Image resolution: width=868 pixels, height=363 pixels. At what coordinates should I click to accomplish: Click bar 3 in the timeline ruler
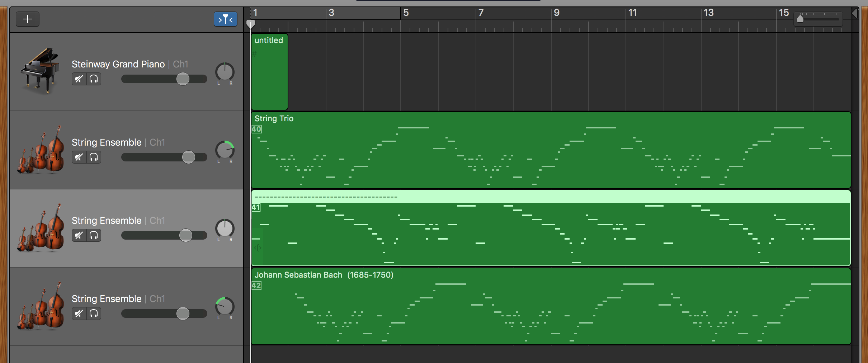331,13
